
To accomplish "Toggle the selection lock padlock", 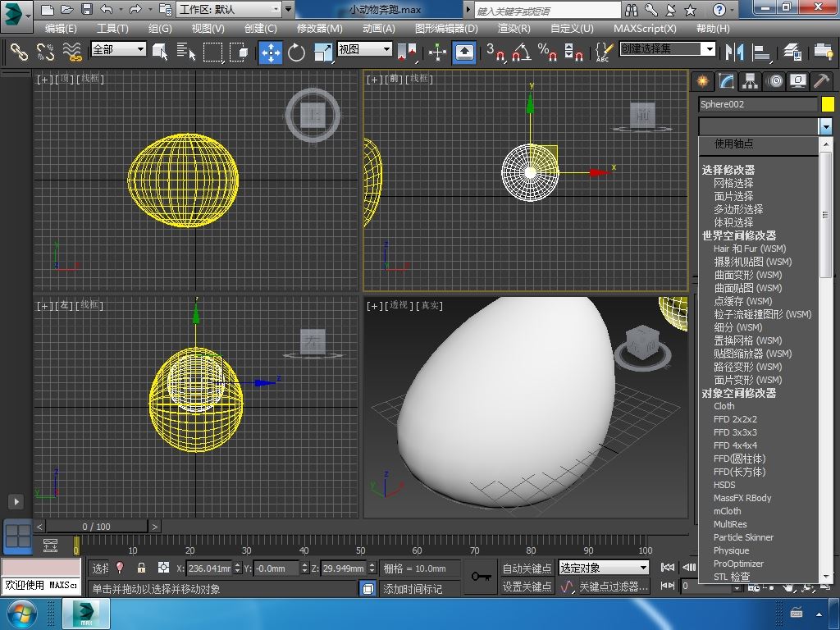I will pos(141,568).
